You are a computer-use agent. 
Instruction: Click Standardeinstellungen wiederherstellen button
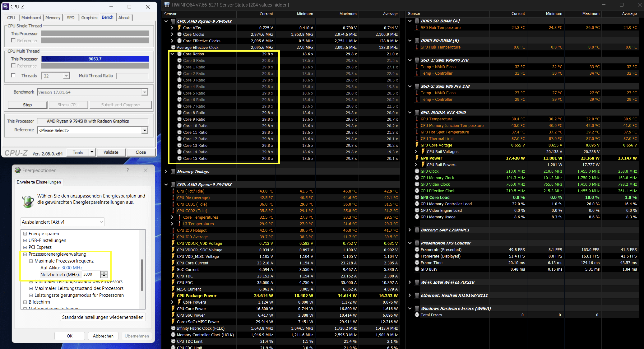(103, 317)
